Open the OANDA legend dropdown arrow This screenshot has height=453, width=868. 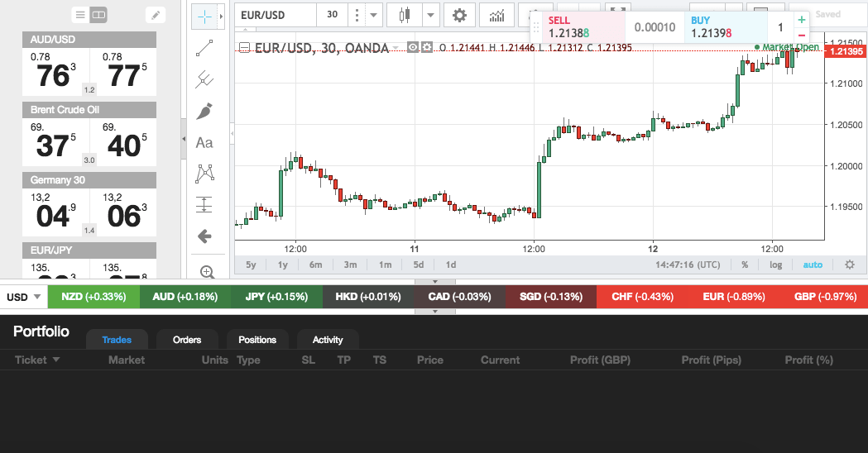click(x=396, y=48)
